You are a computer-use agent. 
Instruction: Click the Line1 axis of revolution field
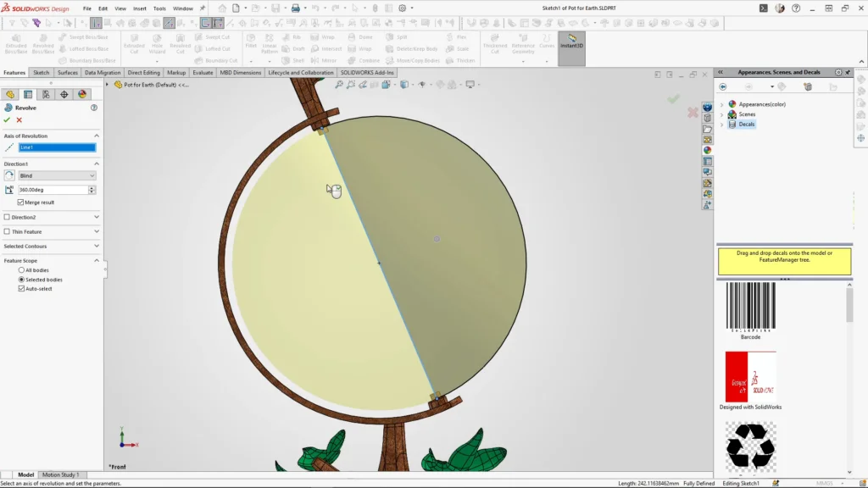[x=57, y=147]
